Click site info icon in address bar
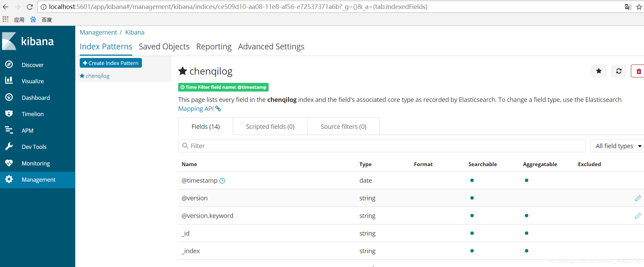 click(44, 7)
